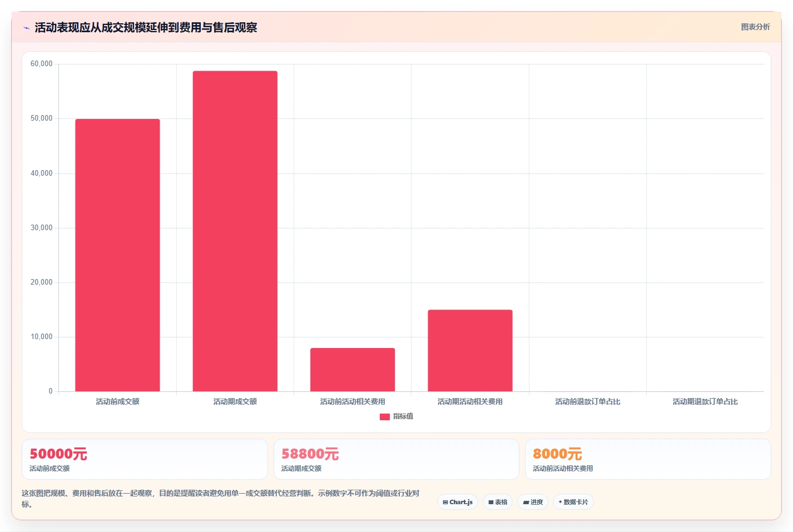Click the 58800元 value in data card
793x532 pixels.
click(310, 454)
